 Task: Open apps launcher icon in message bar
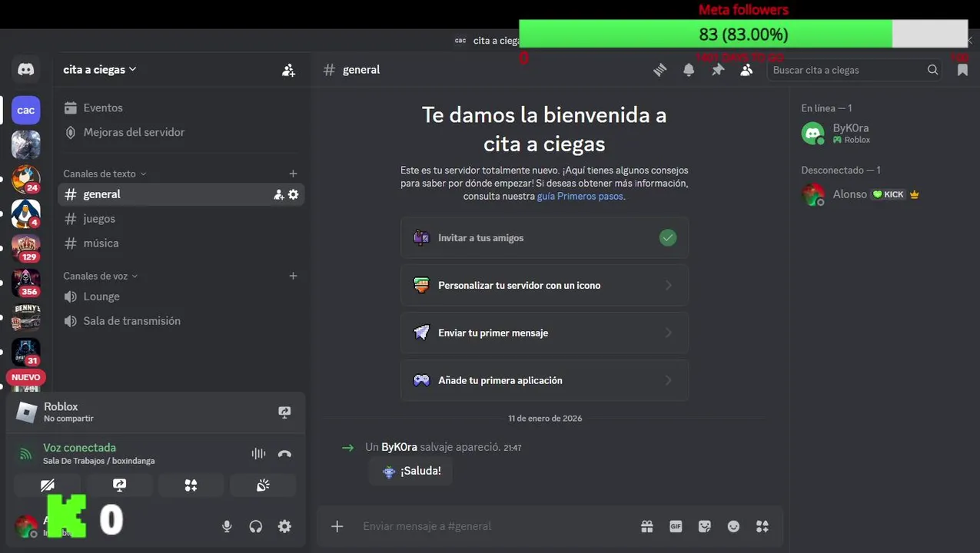coord(762,526)
